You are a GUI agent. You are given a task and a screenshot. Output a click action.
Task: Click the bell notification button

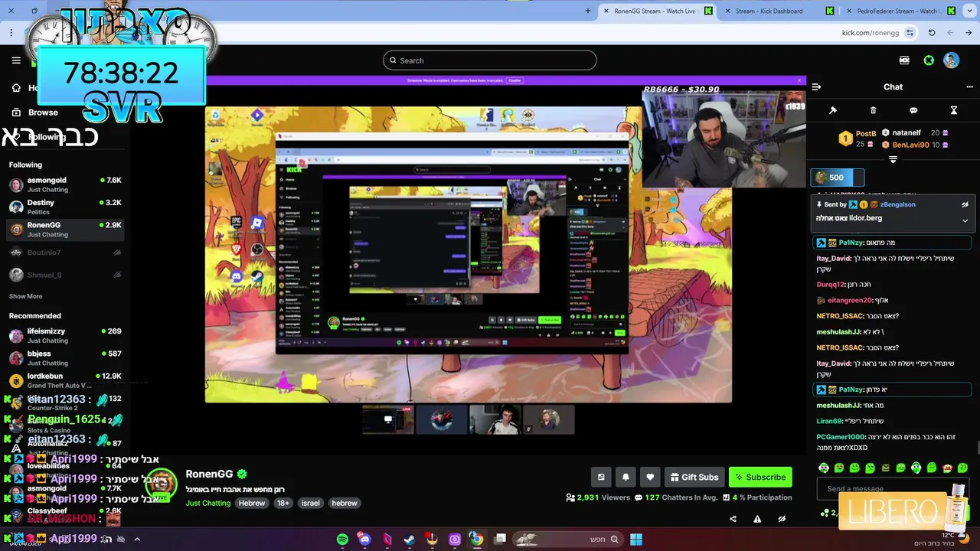[x=626, y=477]
